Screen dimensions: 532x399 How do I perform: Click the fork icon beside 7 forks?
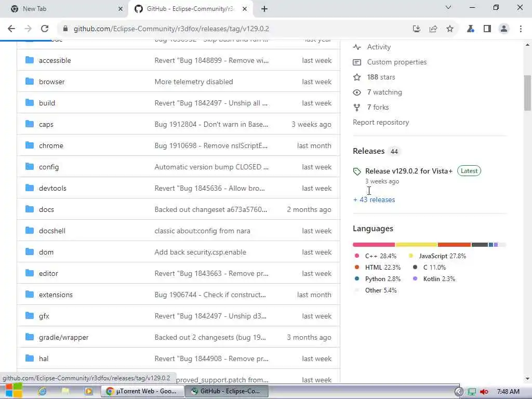click(357, 108)
